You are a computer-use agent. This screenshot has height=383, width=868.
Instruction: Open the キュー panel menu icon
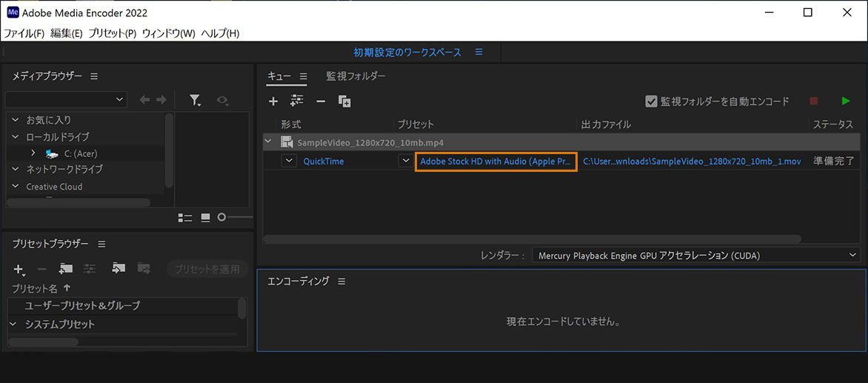coord(304,76)
